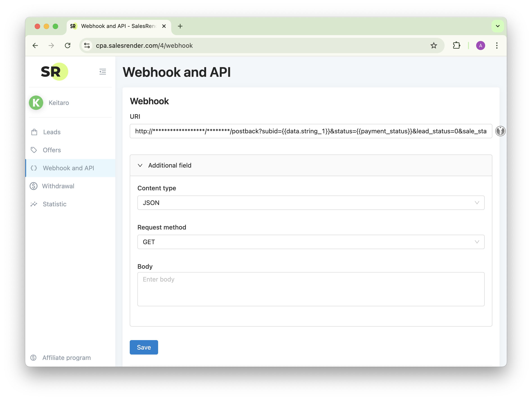
Task: Open Withdrawal in the sidebar
Action: [x=70, y=186]
